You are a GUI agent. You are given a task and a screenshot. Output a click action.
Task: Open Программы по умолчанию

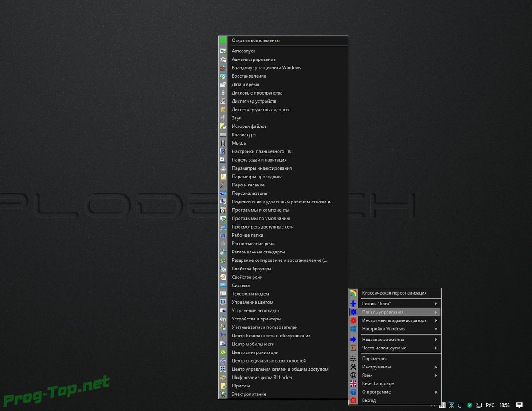point(283,218)
